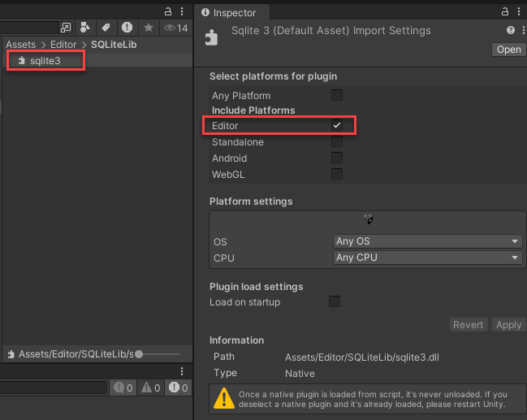This screenshot has height=420, width=527.
Task: Uncheck the Editor platform checkbox
Action: pyautogui.click(x=336, y=126)
